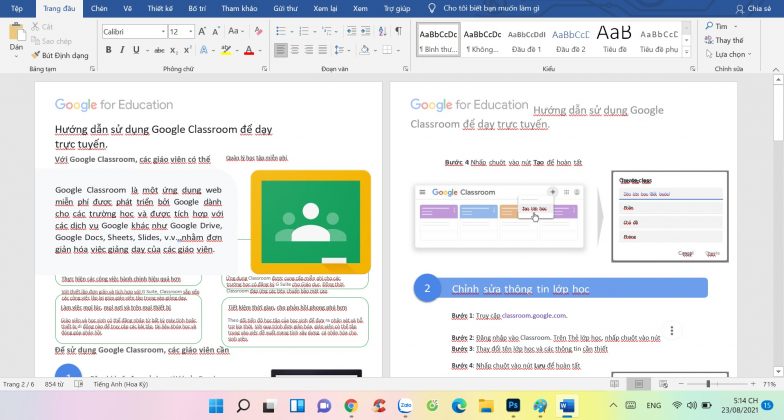Toggle bold formatting
This screenshot has height=420, width=784.
pyautogui.click(x=108, y=49)
